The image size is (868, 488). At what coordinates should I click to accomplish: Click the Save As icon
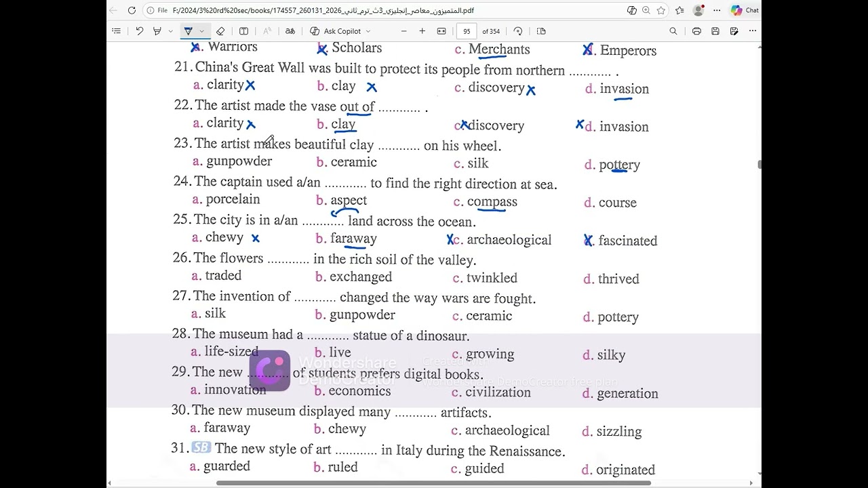coord(734,31)
